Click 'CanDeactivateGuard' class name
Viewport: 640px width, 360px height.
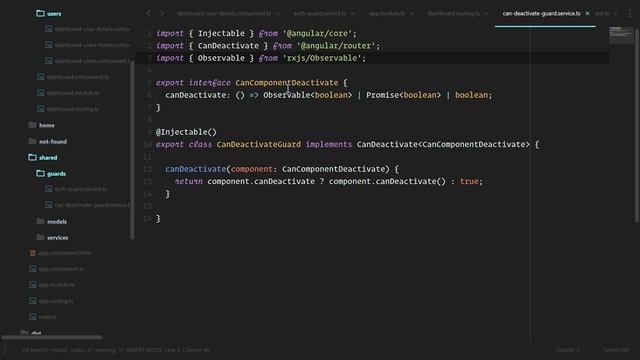(x=258, y=144)
